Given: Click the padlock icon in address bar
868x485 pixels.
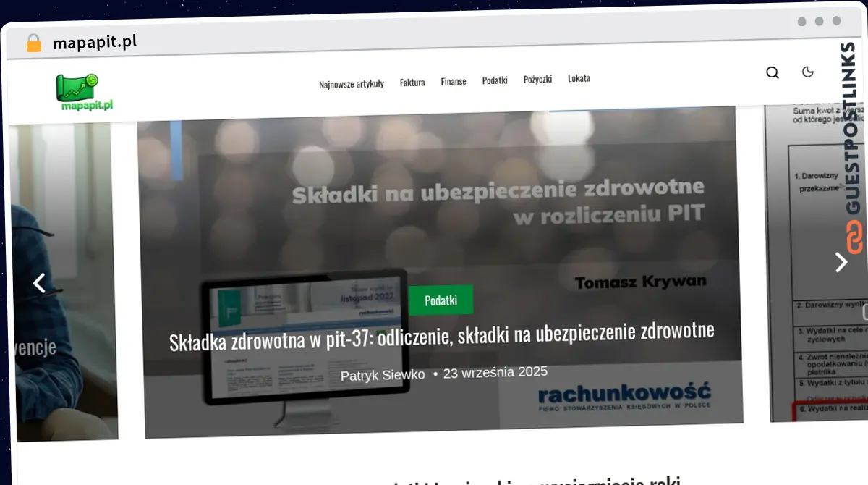Looking at the screenshot, I should click(x=33, y=43).
